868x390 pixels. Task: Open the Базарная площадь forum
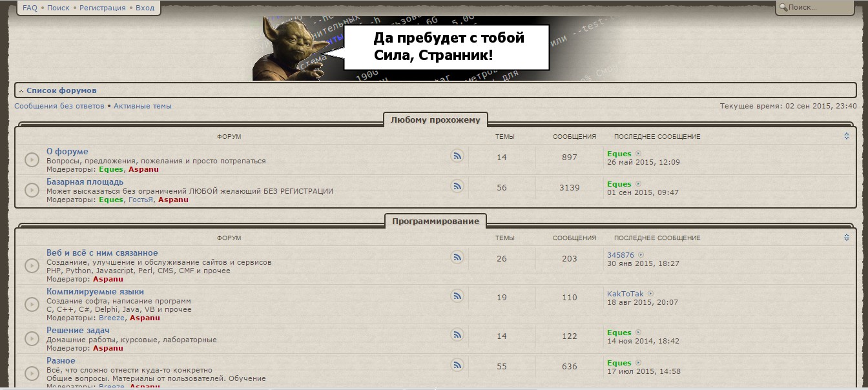click(x=85, y=182)
